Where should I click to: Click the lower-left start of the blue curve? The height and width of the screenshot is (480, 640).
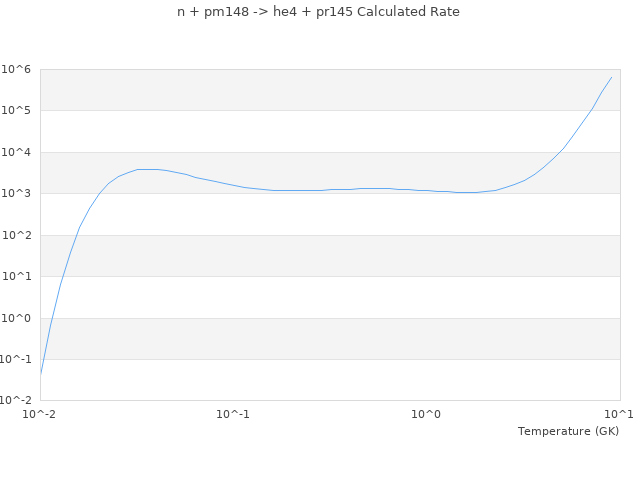point(41,374)
